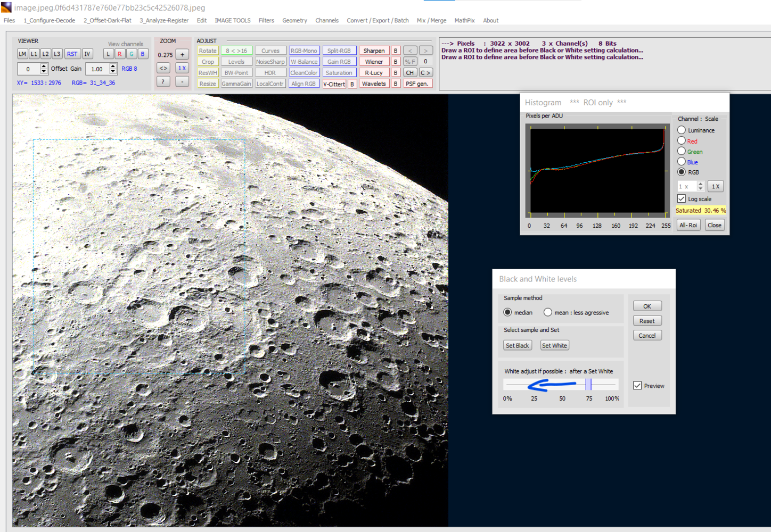Click the 1X histogram scale button
The image size is (771, 532).
[716, 186]
